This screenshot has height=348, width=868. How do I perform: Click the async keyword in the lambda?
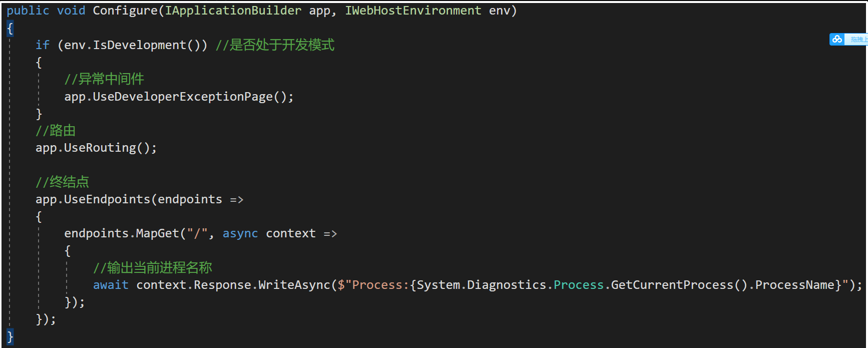(240, 233)
